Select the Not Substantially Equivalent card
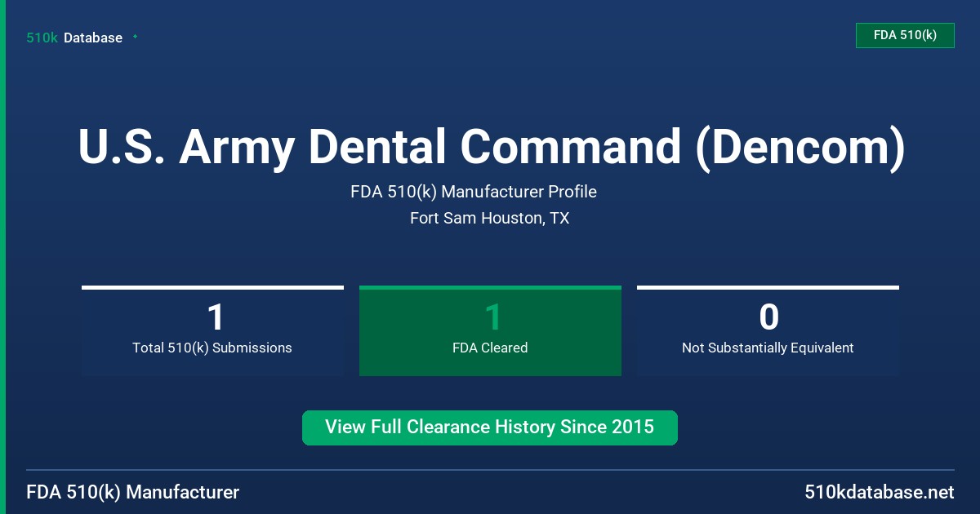This screenshot has height=514, width=980. tap(768, 330)
